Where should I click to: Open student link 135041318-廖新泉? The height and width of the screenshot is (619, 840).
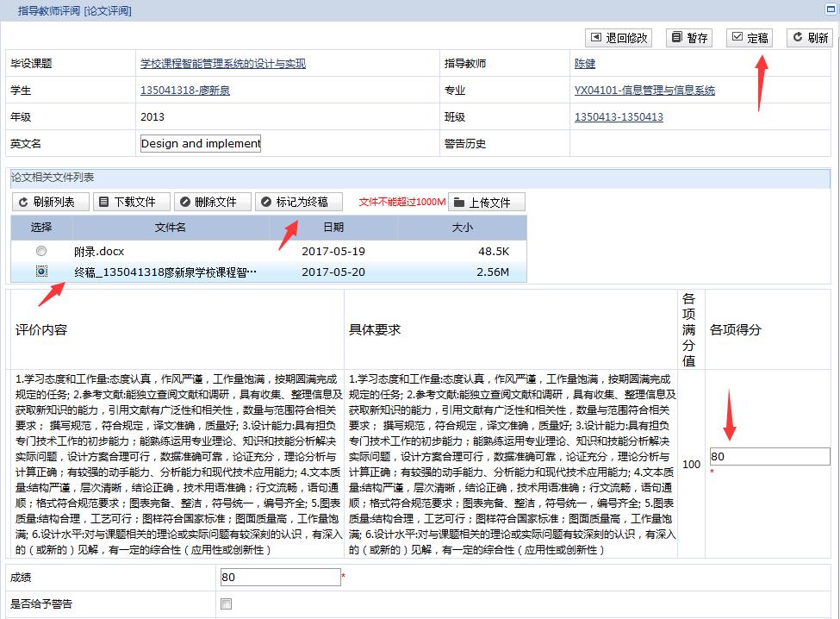(185, 90)
